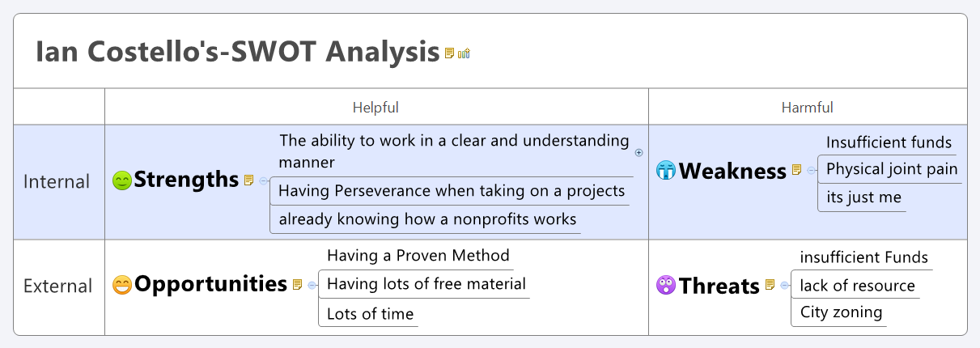Open the note icon next to Strengths

[x=248, y=180]
